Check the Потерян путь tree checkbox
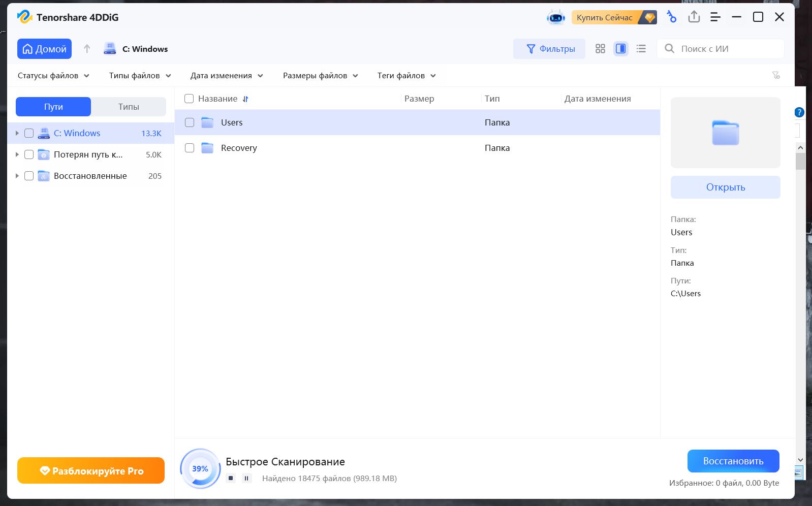Image resolution: width=812 pixels, height=506 pixels. pyautogui.click(x=29, y=154)
